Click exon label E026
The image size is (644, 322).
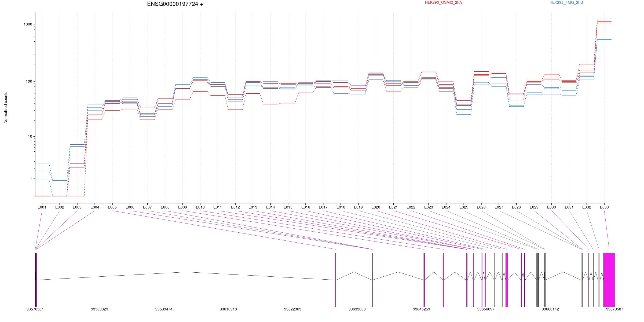click(x=481, y=207)
